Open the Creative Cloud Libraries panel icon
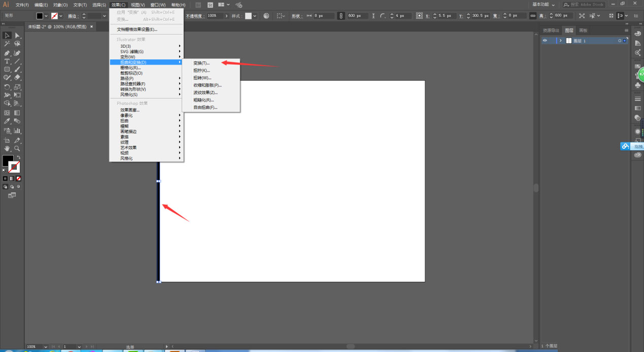The width and height of the screenshot is (644, 352). point(637,155)
